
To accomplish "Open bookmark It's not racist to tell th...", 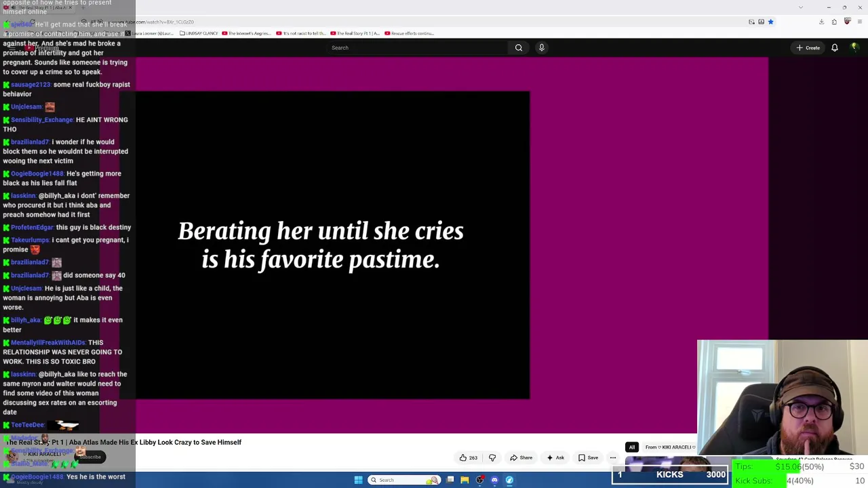I will point(301,33).
